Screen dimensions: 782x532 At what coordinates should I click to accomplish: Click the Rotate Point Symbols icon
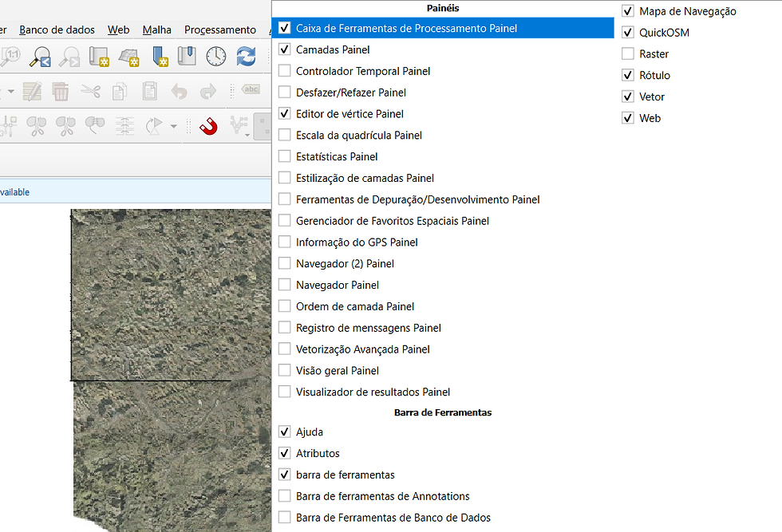click(x=154, y=126)
